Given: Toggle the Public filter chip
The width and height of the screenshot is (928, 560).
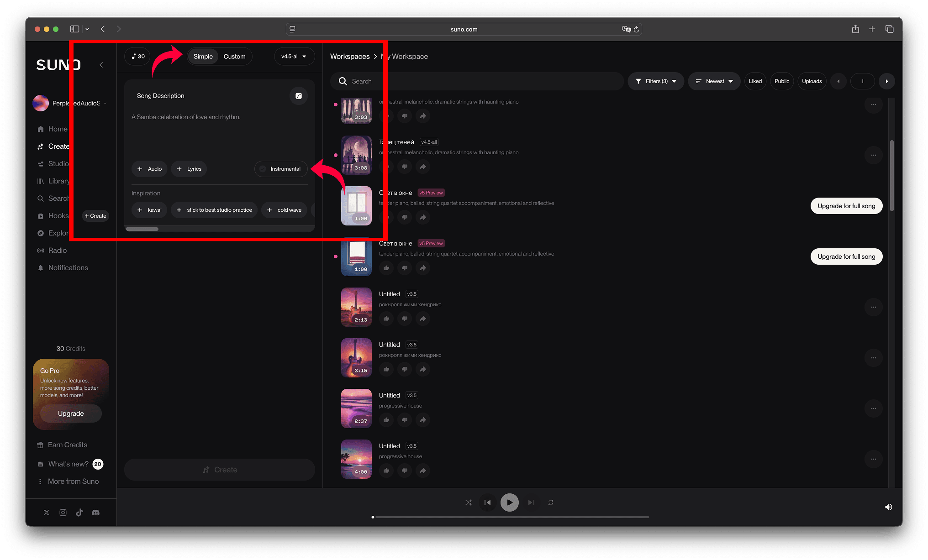Looking at the screenshot, I should 781,81.
